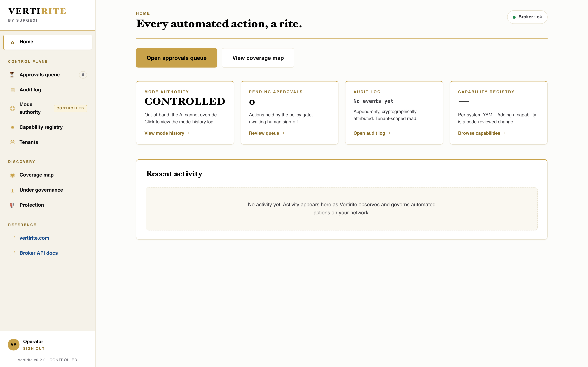Click the Mode authority circle icon

(x=12, y=108)
